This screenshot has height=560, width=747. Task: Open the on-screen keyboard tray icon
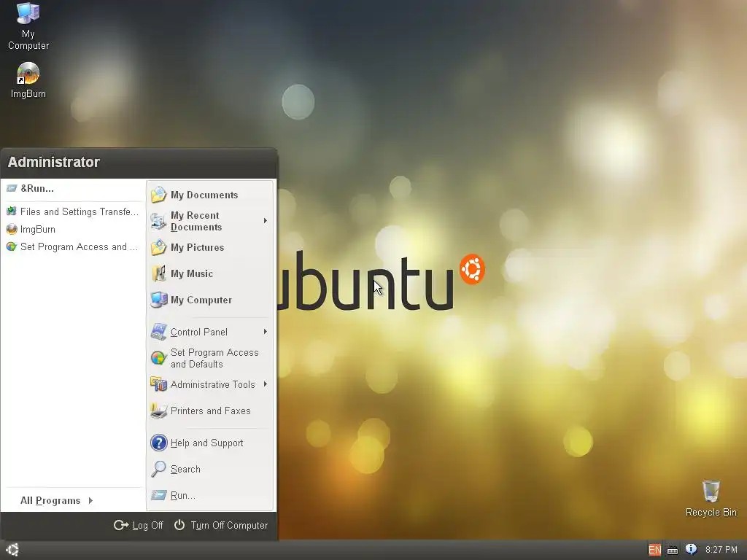click(x=672, y=550)
